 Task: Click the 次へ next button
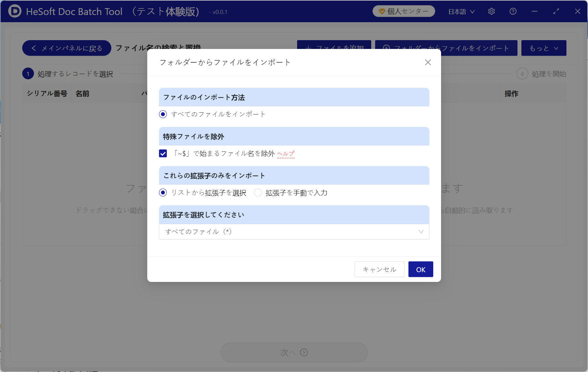coord(294,352)
